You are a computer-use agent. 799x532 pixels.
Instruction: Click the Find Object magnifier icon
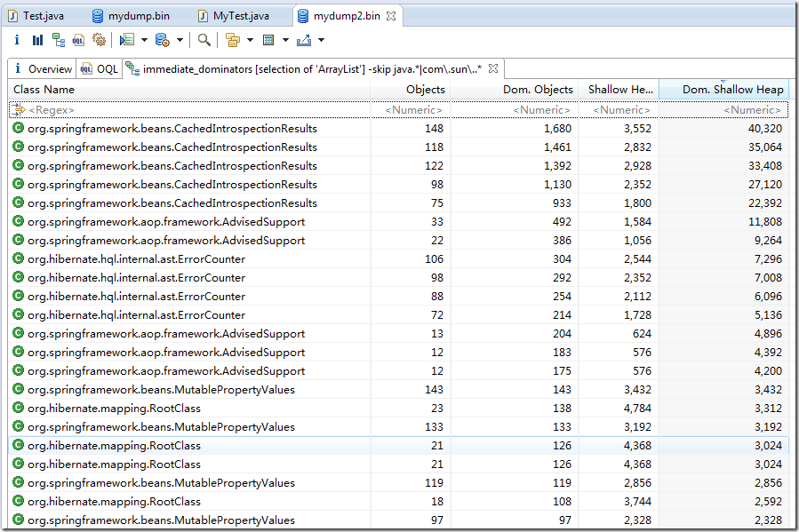click(x=204, y=40)
